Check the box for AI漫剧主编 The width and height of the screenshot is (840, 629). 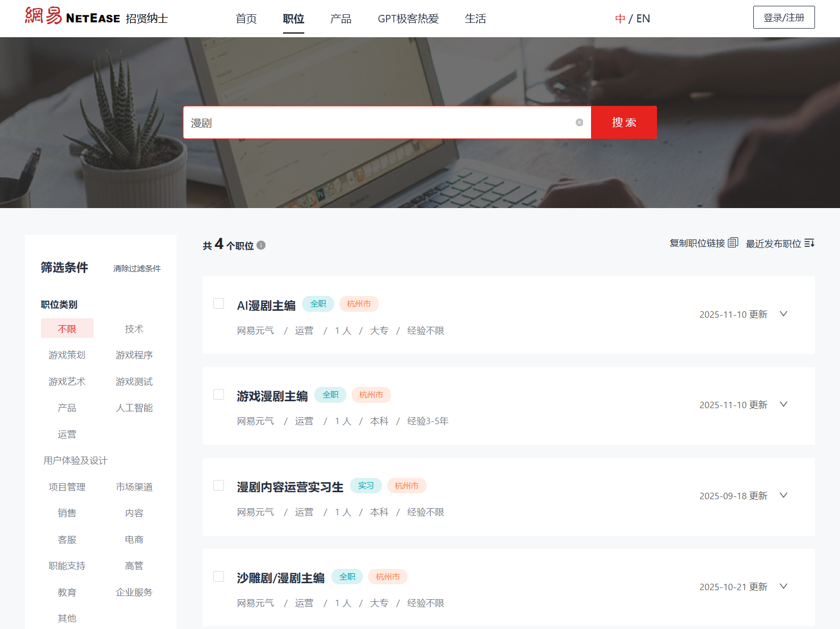[219, 303]
